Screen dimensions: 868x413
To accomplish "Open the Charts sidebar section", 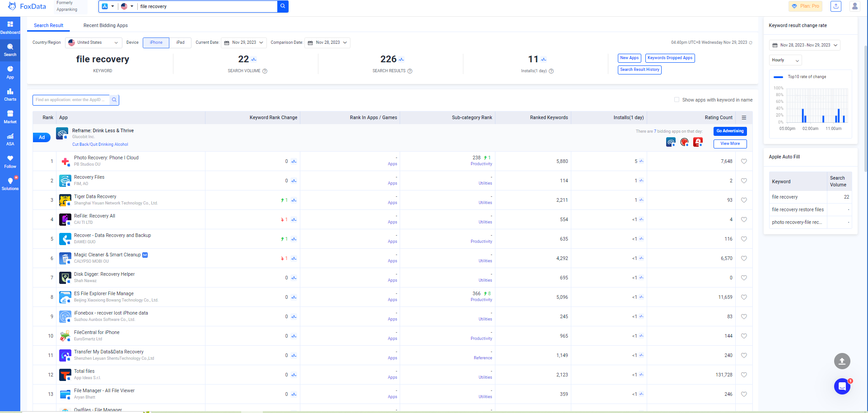I will [x=10, y=94].
